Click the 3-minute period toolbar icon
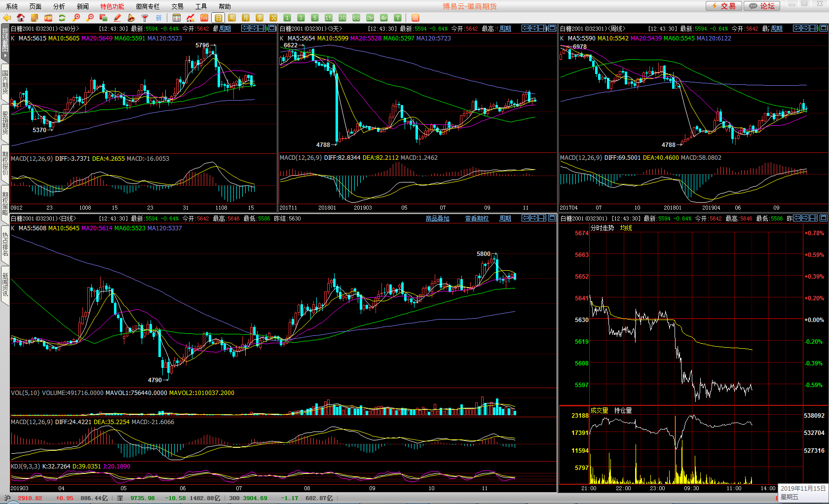829x504 pixels. click(x=301, y=18)
